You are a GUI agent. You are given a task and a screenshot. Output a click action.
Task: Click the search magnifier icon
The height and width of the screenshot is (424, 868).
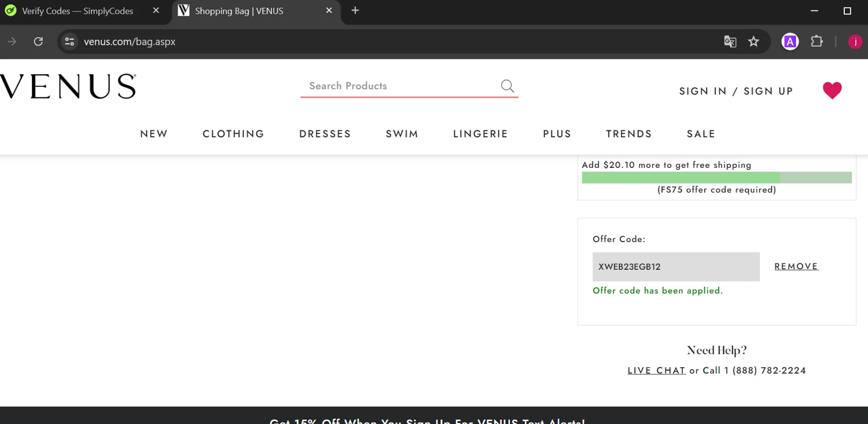click(x=507, y=86)
